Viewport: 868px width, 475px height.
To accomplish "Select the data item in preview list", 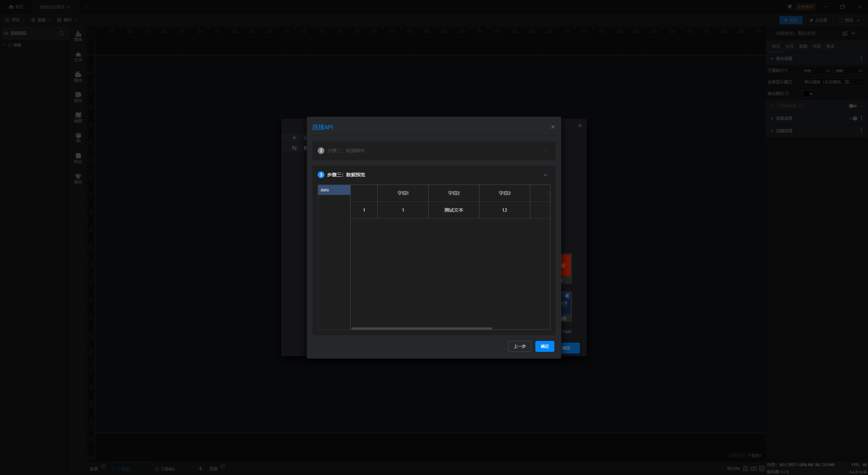I will coord(334,190).
